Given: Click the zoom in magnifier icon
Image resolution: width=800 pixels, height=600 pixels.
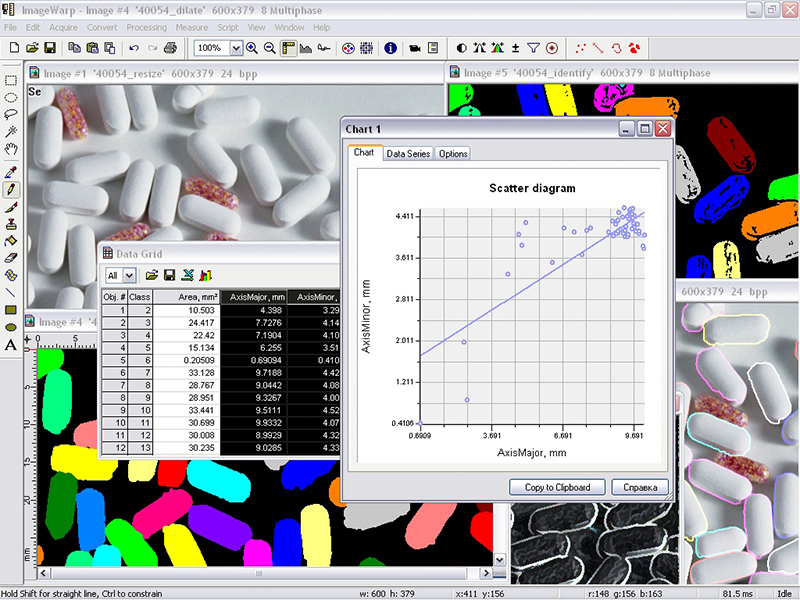Looking at the screenshot, I should pyautogui.click(x=252, y=48).
